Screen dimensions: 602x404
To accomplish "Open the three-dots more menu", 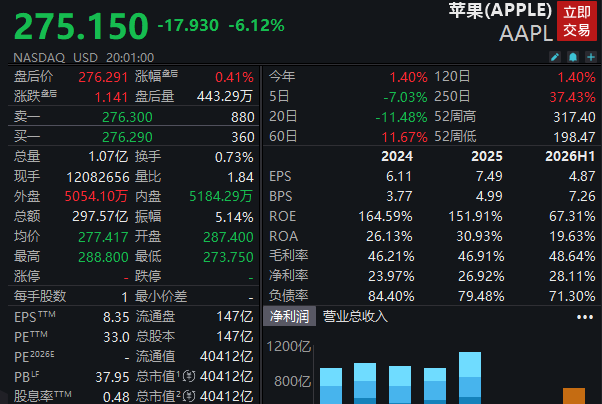I will click(x=585, y=317).
